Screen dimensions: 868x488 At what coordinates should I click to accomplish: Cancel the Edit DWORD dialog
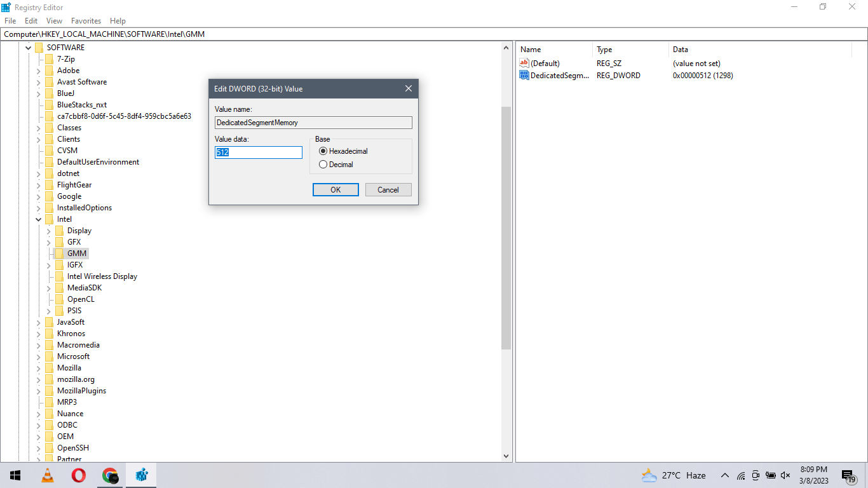tap(388, 190)
